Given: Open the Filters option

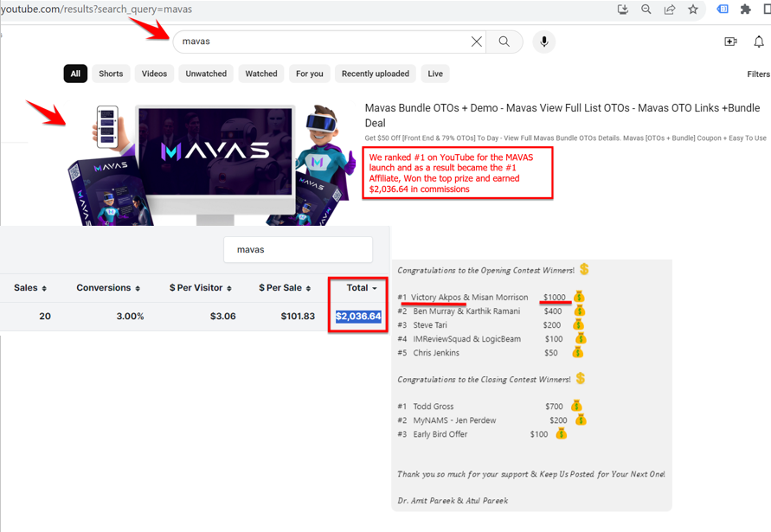Looking at the screenshot, I should point(758,74).
